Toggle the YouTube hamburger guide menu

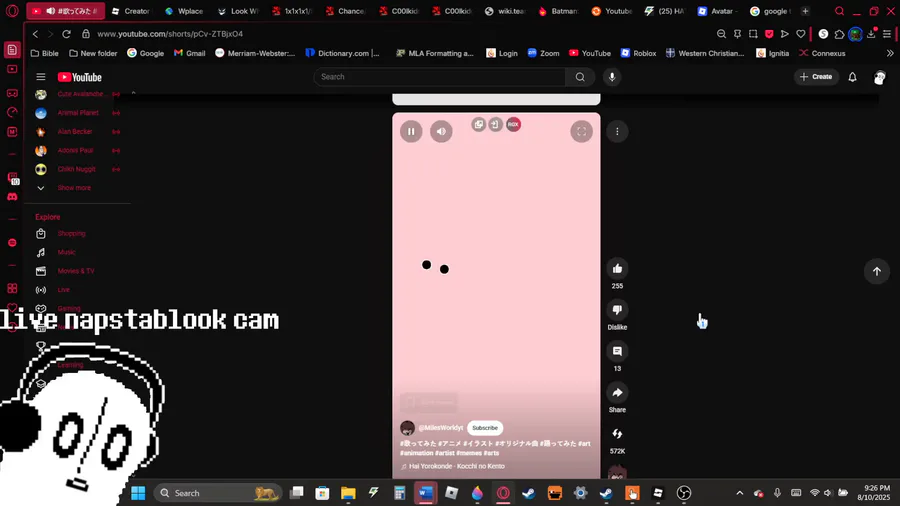coord(41,77)
